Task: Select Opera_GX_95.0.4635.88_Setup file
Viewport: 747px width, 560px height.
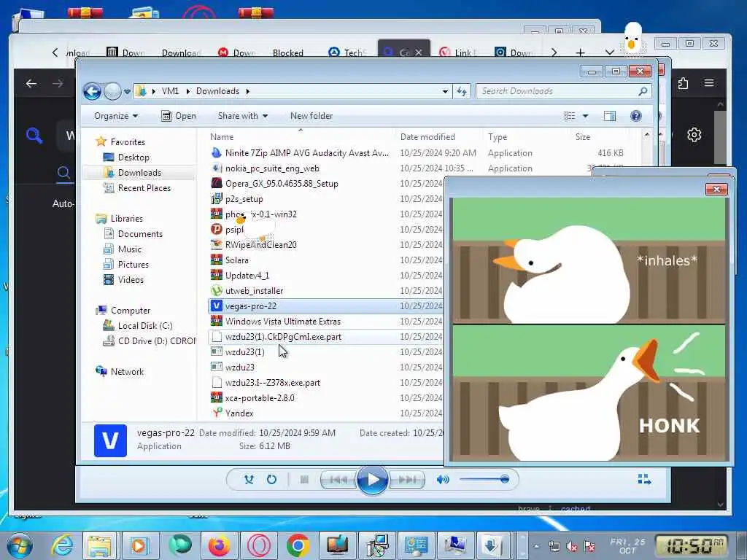Action: click(x=282, y=183)
